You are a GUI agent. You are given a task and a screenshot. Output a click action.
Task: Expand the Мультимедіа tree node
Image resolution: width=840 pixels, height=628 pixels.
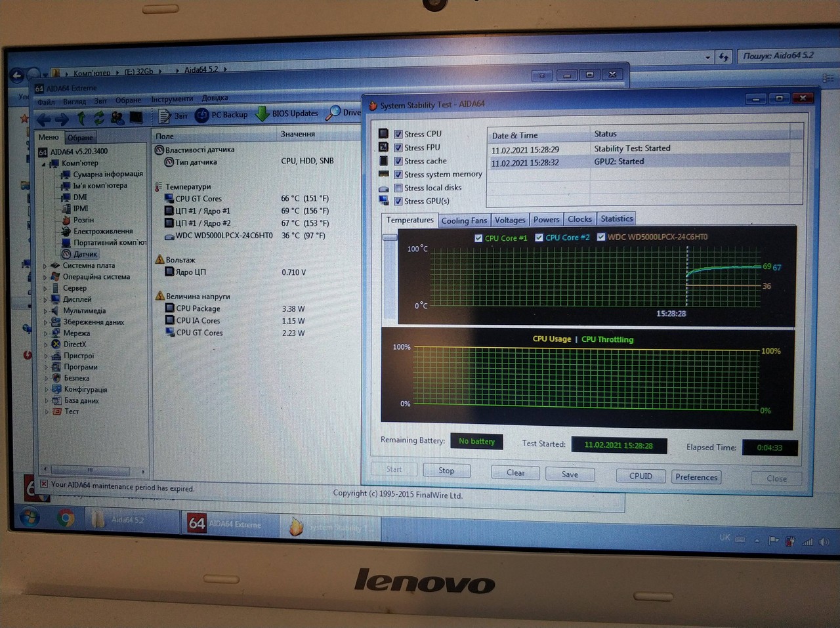(x=45, y=311)
